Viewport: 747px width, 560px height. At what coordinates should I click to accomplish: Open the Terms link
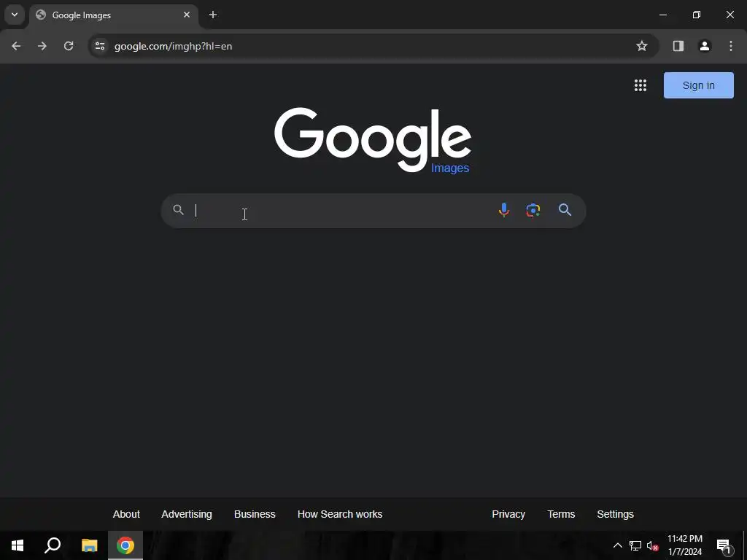click(561, 514)
